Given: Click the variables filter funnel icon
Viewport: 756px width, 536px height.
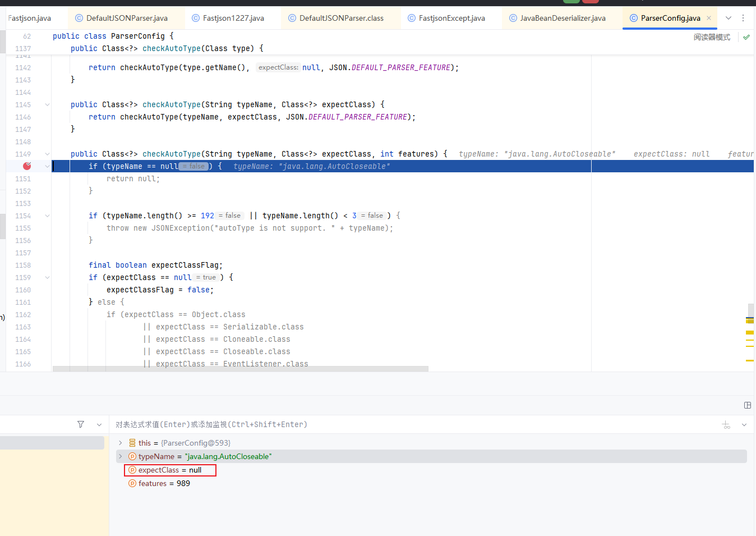Looking at the screenshot, I should pyautogui.click(x=81, y=424).
